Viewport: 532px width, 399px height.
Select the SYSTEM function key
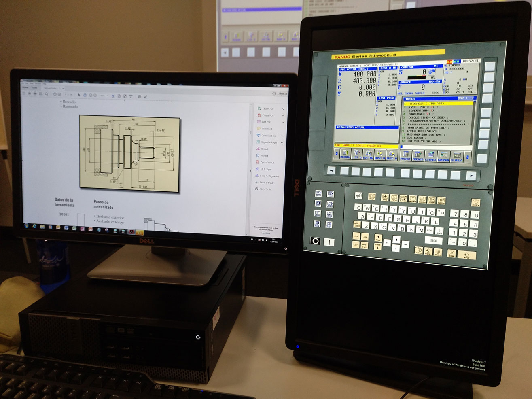tap(476, 203)
